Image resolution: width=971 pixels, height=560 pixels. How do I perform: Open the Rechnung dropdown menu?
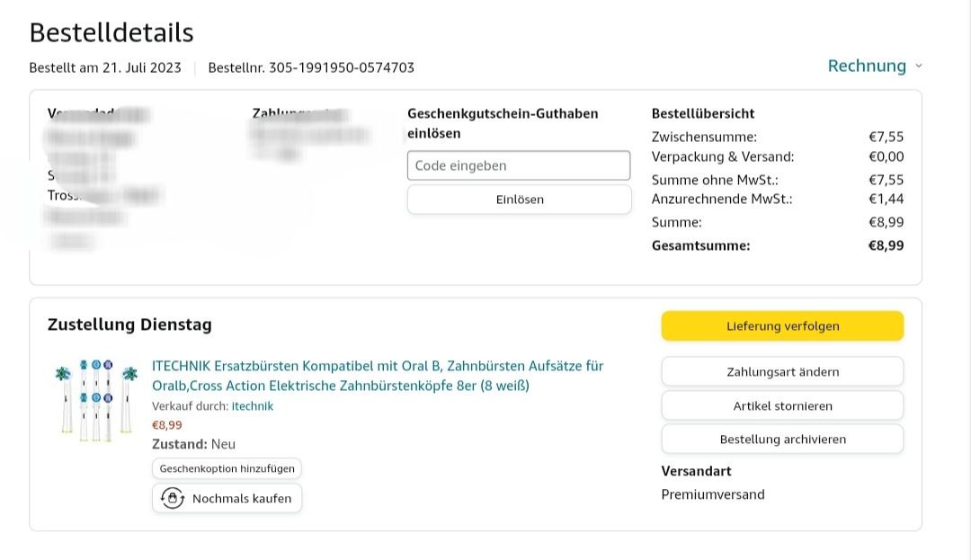867,66
